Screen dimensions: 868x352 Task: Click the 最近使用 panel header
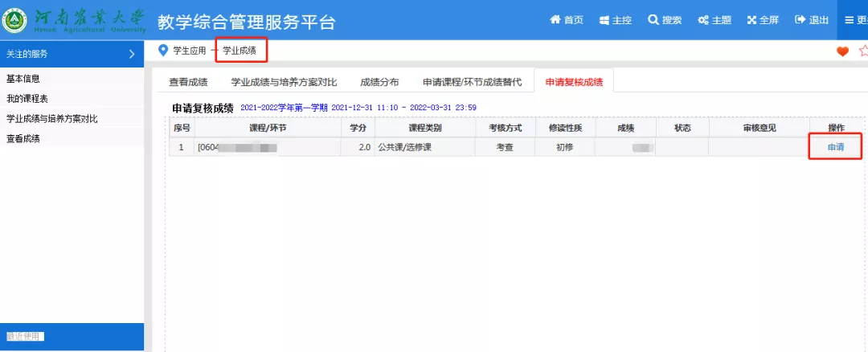(72, 337)
